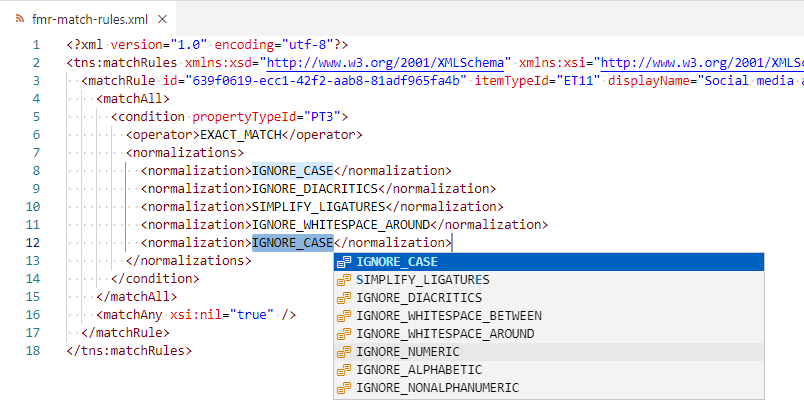Choose IGNORE_NONALPHANUMERIC suggestion
804x419 pixels.
click(x=549, y=388)
